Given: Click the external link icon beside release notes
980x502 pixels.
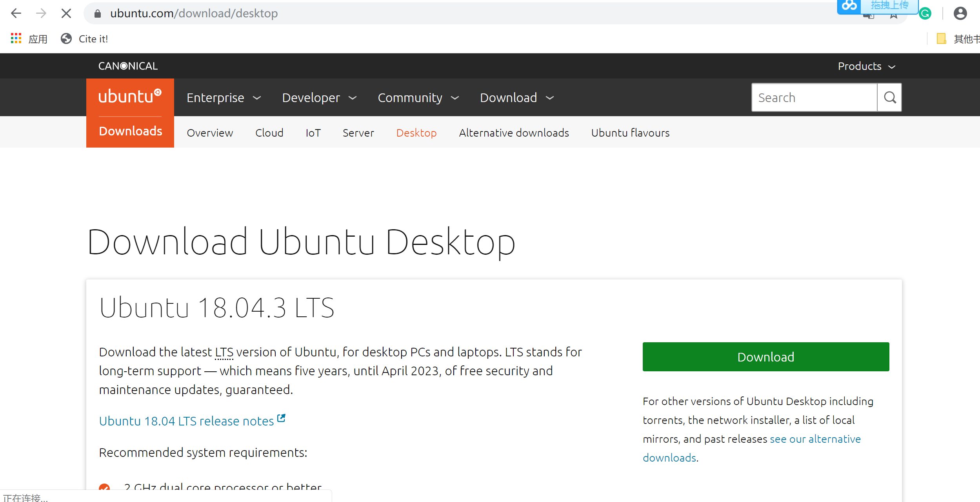Looking at the screenshot, I should tap(281, 418).
